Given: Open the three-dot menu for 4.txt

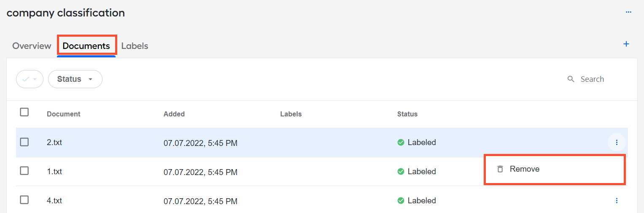Looking at the screenshot, I should 617,200.
